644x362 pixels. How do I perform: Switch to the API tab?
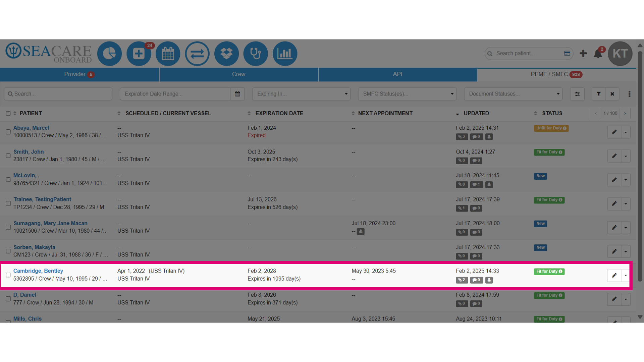point(398,74)
